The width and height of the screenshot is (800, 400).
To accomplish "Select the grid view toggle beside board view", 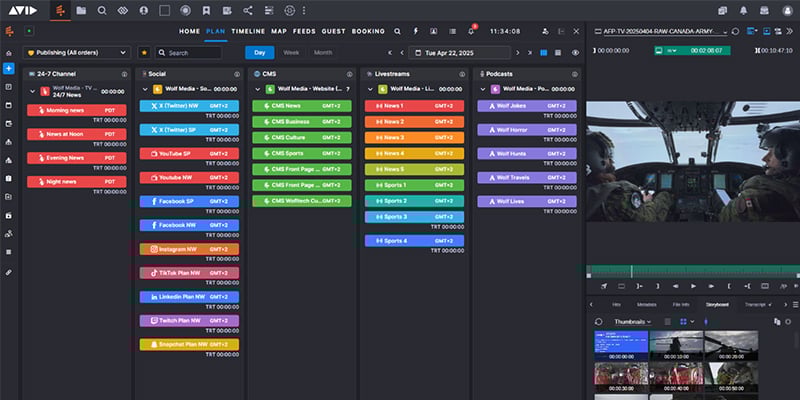I will point(558,53).
